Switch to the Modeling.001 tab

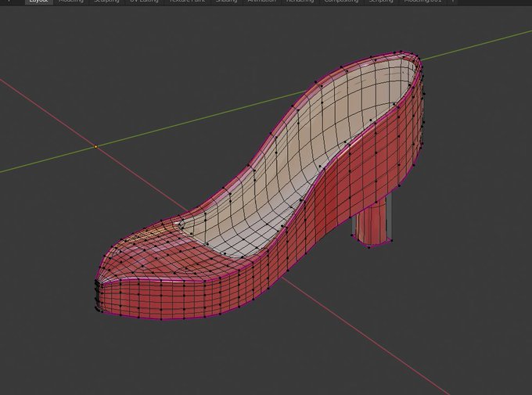[x=422, y=2]
